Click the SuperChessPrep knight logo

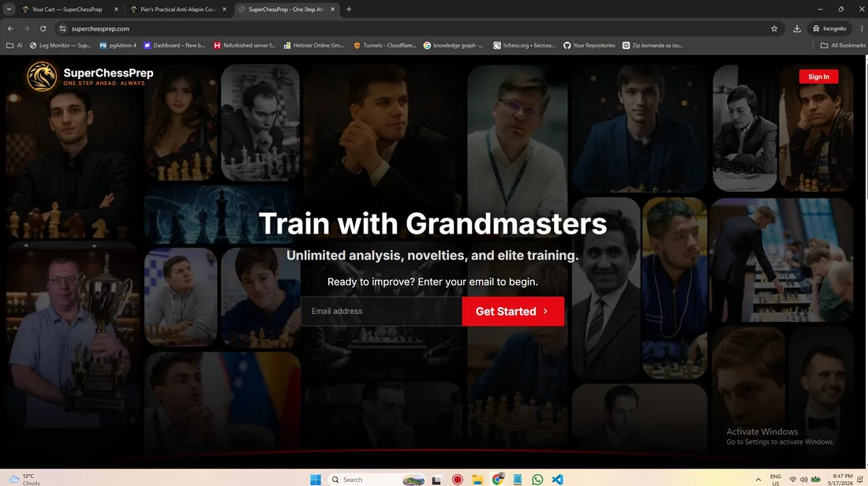[x=42, y=76]
